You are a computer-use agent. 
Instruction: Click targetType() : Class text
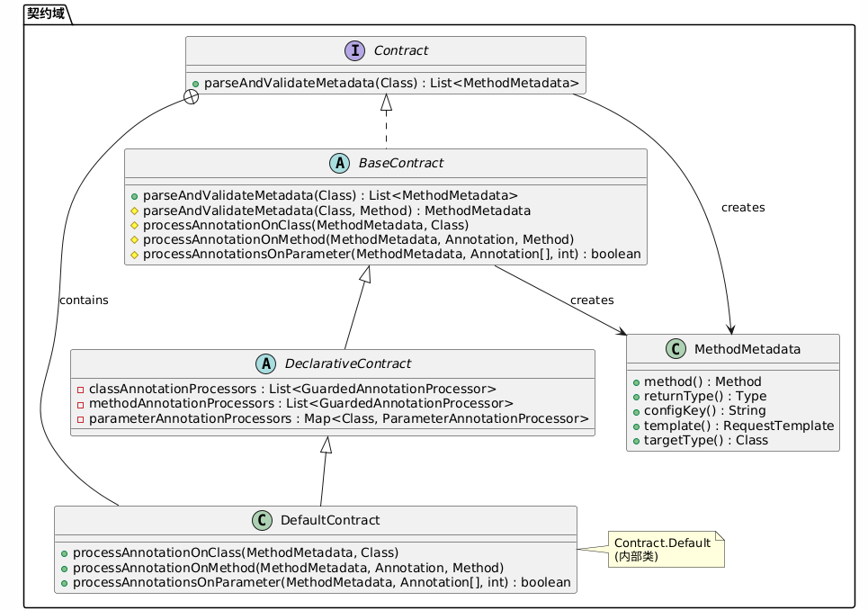point(706,440)
